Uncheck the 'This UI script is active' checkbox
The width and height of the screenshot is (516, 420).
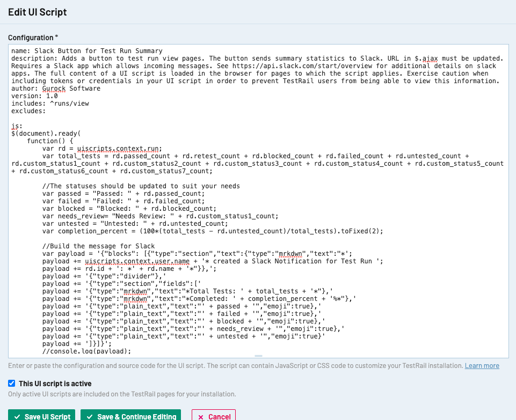12,384
